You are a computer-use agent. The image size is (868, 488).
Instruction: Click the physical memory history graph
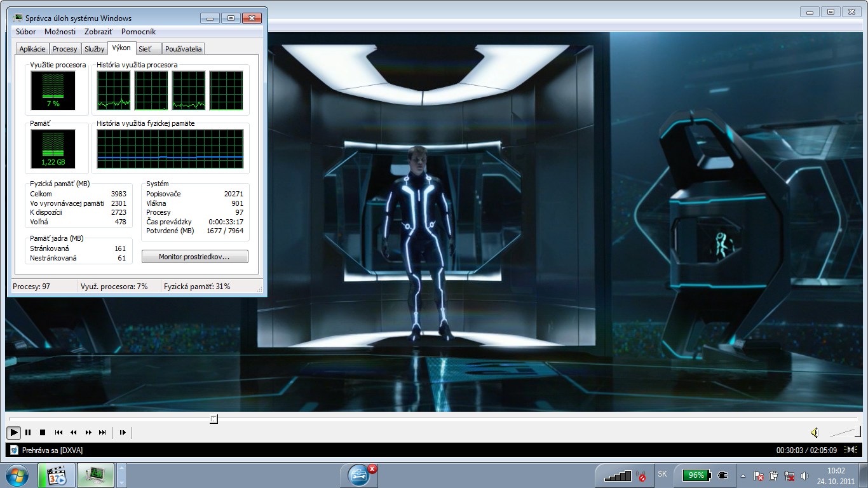(x=170, y=149)
